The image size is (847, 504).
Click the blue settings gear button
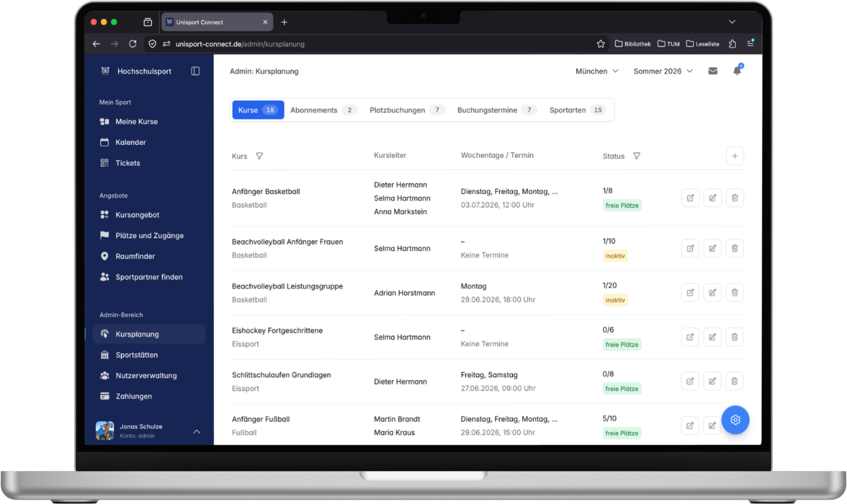(735, 420)
